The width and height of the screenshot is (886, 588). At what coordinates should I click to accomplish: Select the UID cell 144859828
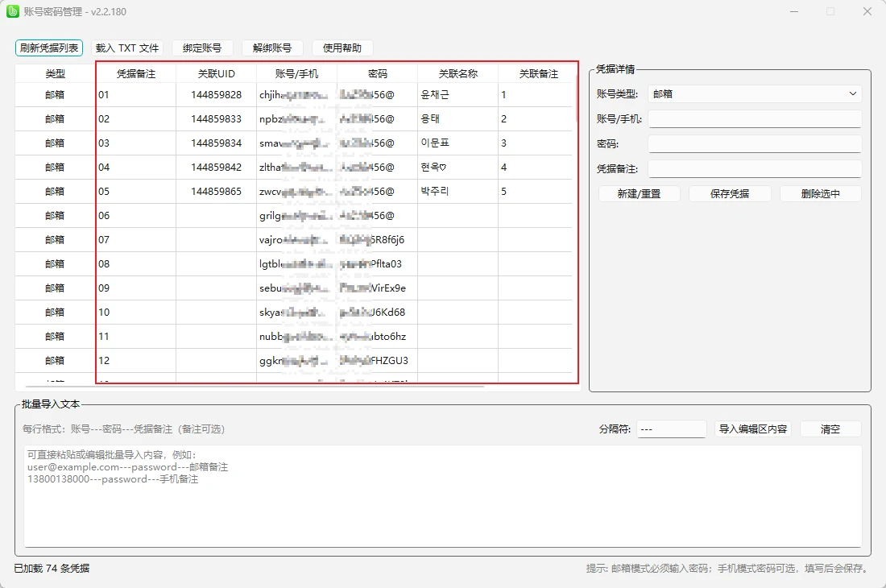217,95
